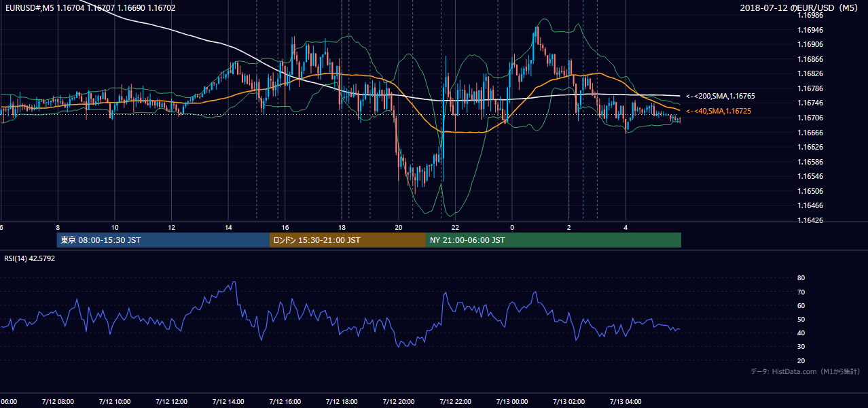This screenshot has width=868, height=408.
Task: Click the RSI(14) 42.5792 indicator label
Action: [30, 259]
